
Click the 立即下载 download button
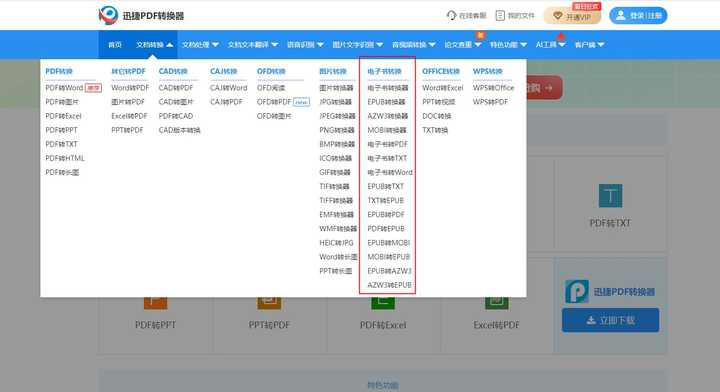[610, 320]
